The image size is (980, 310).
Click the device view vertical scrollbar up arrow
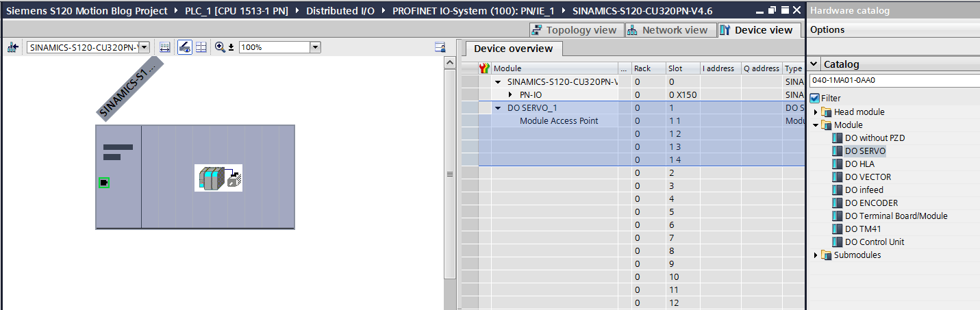tap(450, 62)
